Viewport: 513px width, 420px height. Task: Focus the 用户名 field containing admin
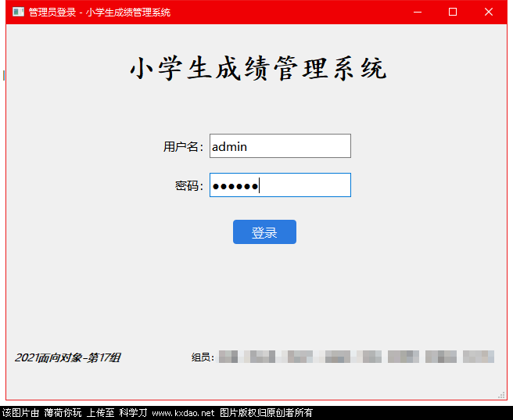(280, 146)
